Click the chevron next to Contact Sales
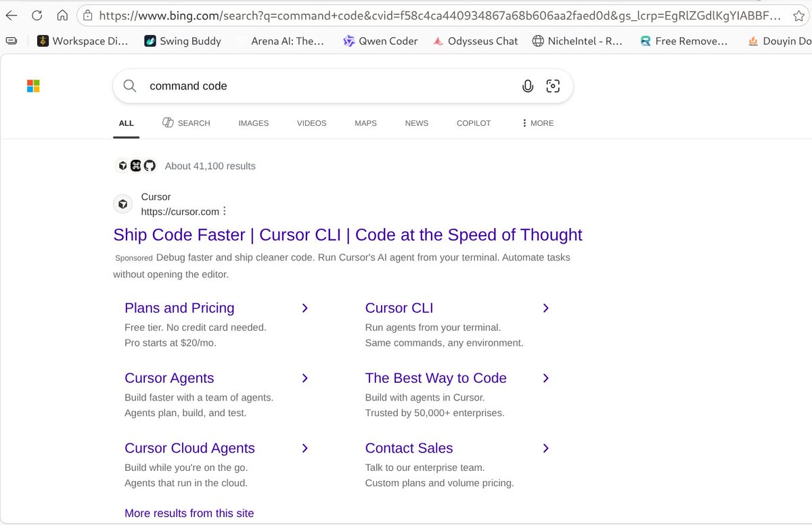The width and height of the screenshot is (812, 525). (546, 448)
